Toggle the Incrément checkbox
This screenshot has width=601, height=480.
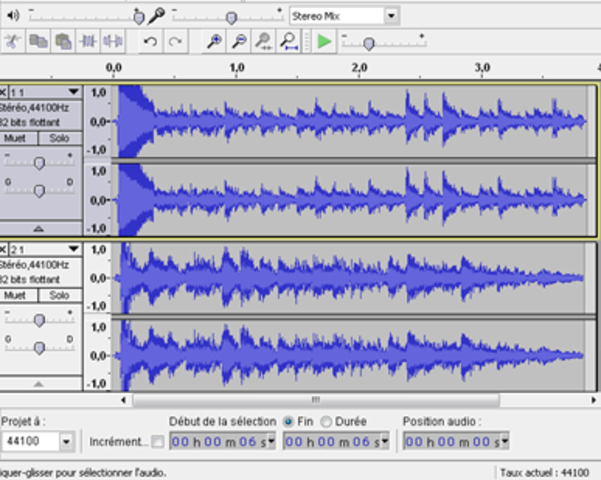157,442
